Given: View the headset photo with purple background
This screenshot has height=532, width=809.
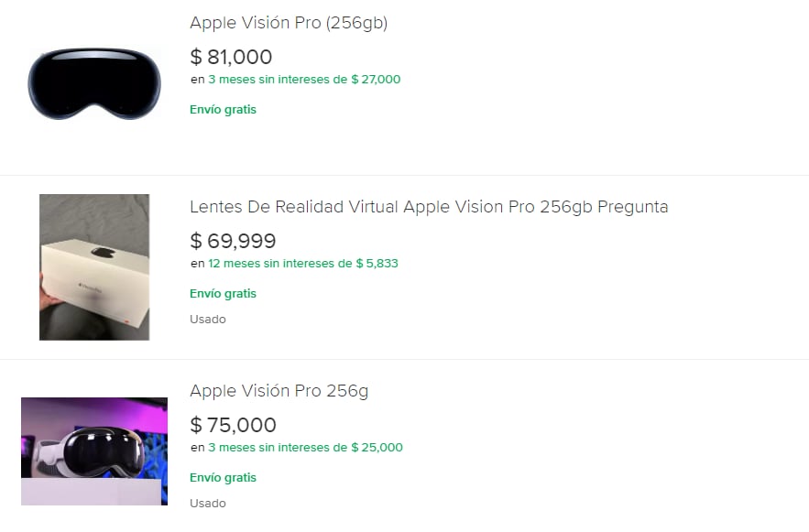Looking at the screenshot, I should pyautogui.click(x=94, y=451).
